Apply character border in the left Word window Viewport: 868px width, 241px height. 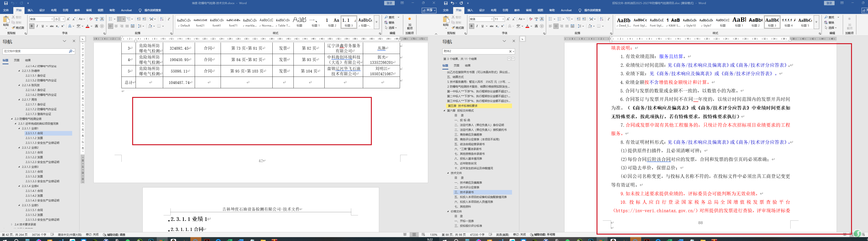[102, 19]
